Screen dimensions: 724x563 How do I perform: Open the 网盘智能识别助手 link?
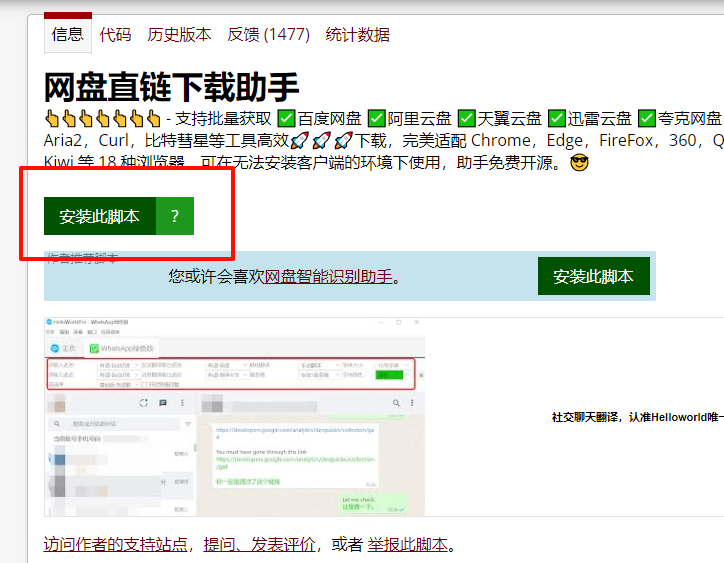click(328, 276)
